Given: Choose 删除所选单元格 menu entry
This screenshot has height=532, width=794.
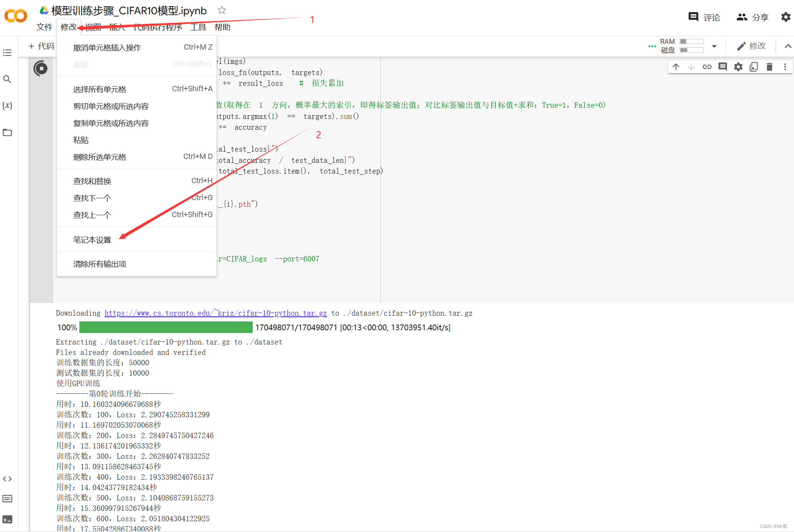Looking at the screenshot, I should [137, 157].
